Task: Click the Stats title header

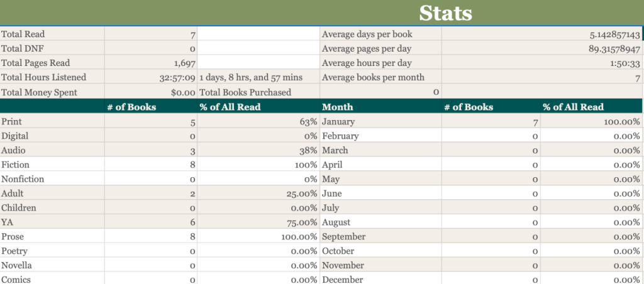Action: [445, 13]
